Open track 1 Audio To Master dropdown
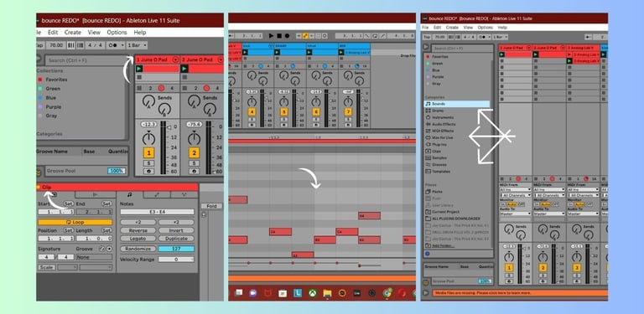The image size is (644, 314). [515, 214]
